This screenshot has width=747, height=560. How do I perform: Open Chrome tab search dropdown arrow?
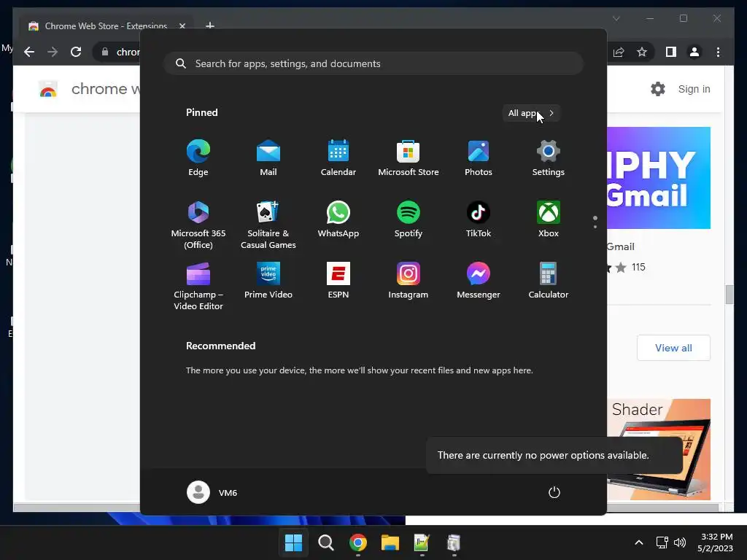[x=616, y=18]
